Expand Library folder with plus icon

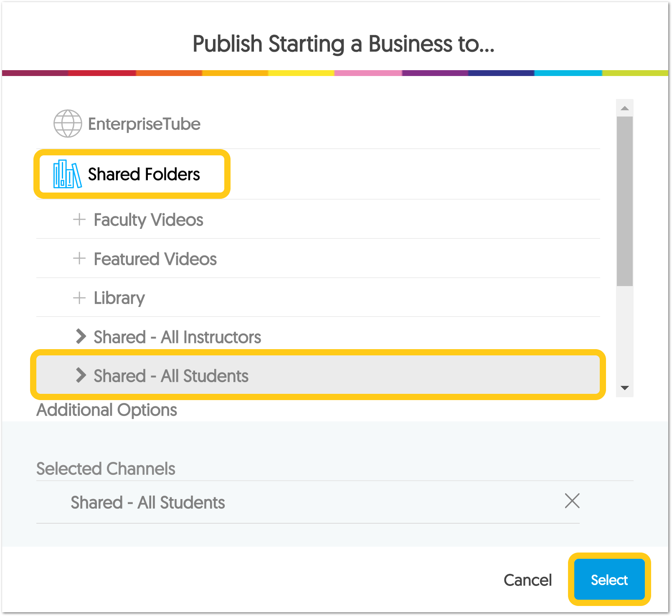(79, 298)
